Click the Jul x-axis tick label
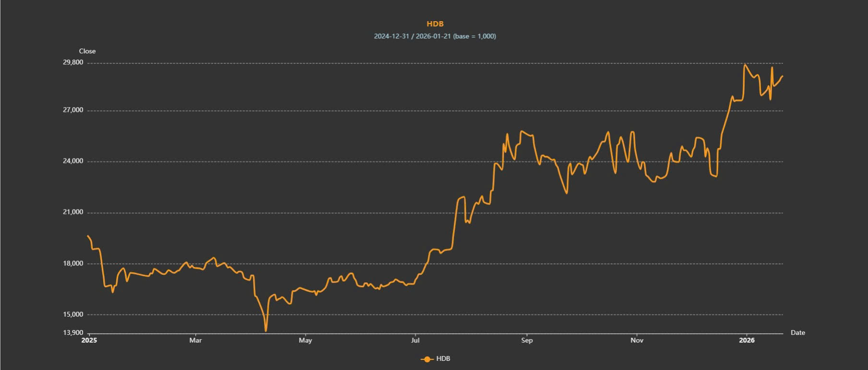The image size is (868, 370). (415, 340)
